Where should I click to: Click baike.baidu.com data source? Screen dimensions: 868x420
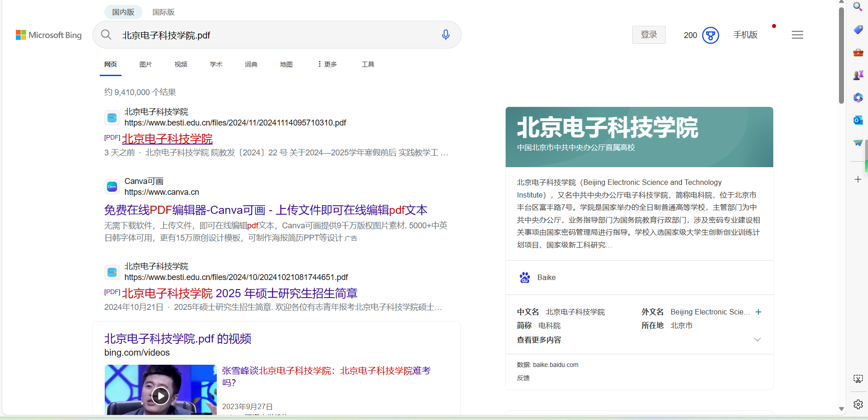(x=556, y=365)
